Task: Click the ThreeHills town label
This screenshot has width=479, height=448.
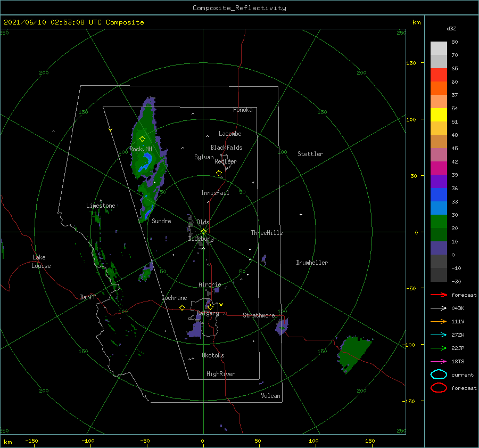Action: click(x=267, y=233)
